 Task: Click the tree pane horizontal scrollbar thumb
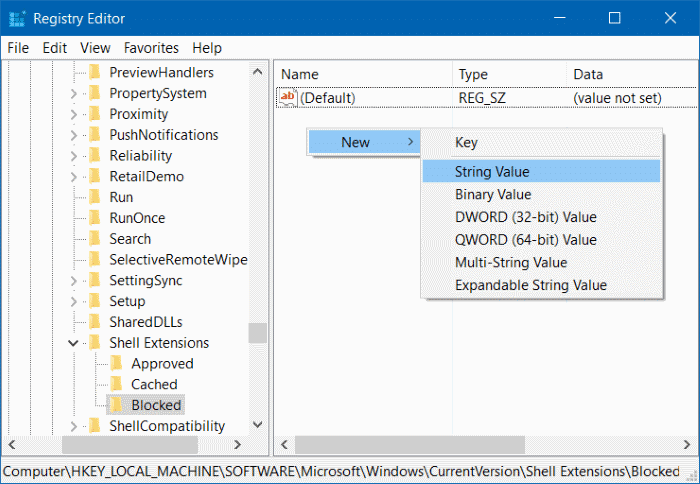click(x=129, y=445)
